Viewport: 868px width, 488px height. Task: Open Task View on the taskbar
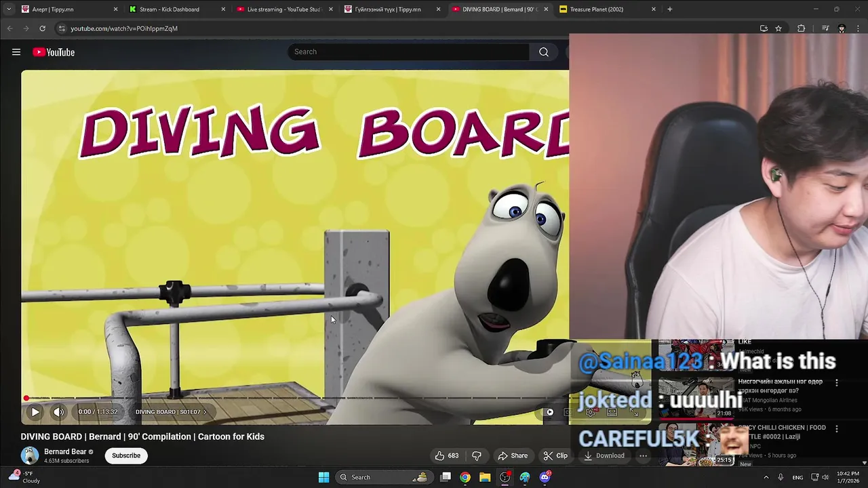446,477
